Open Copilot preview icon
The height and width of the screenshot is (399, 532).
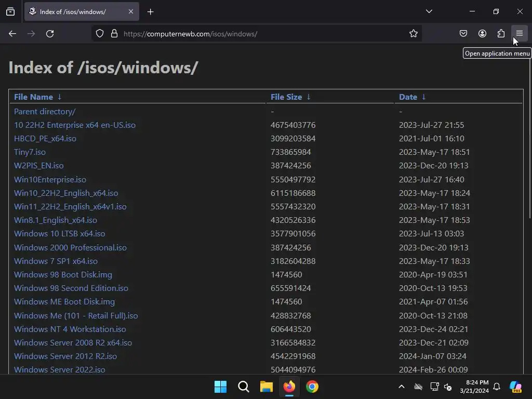[515, 387]
